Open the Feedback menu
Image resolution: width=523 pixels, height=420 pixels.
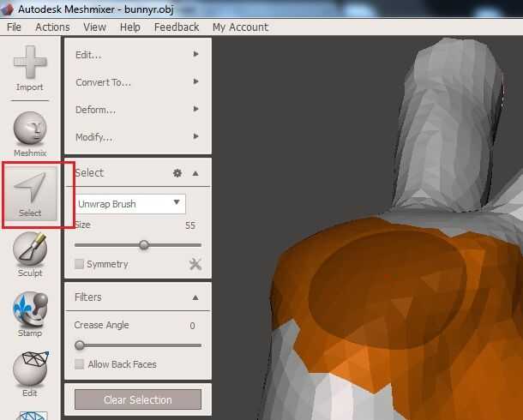click(177, 27)
